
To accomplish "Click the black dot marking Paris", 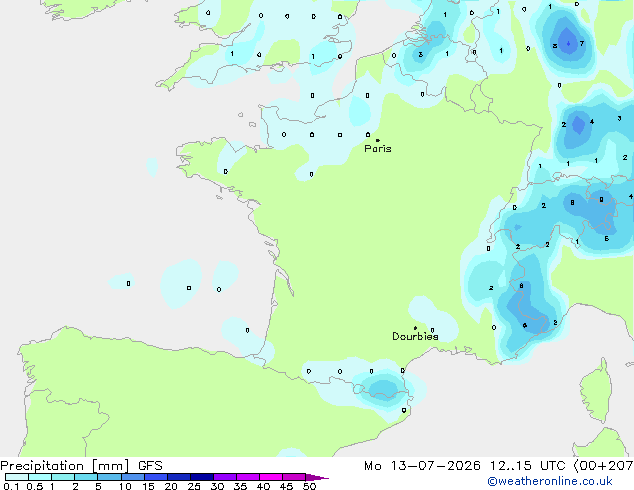I will (x=378, y=140).
